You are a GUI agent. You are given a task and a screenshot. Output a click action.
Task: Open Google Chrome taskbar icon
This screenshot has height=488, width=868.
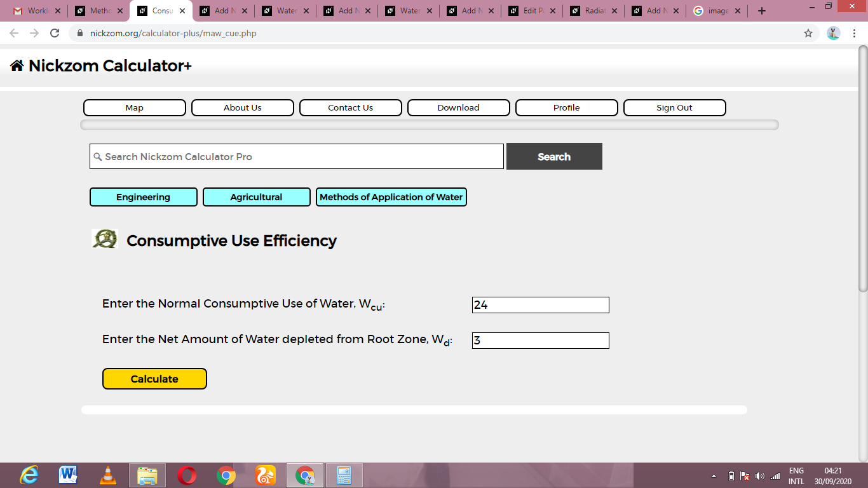click(x=226, y=475)
